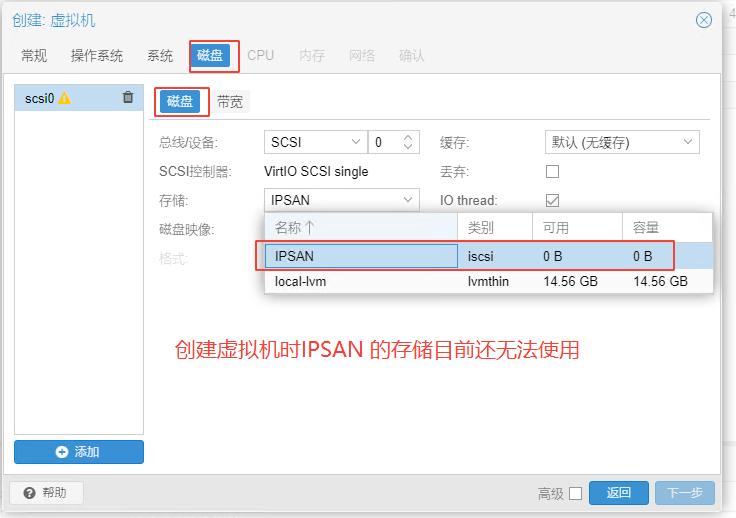Open the 带宽 (Bandwidth) sub-tab
This screenshot has height=518, width=736.
(x=230, y=101)
